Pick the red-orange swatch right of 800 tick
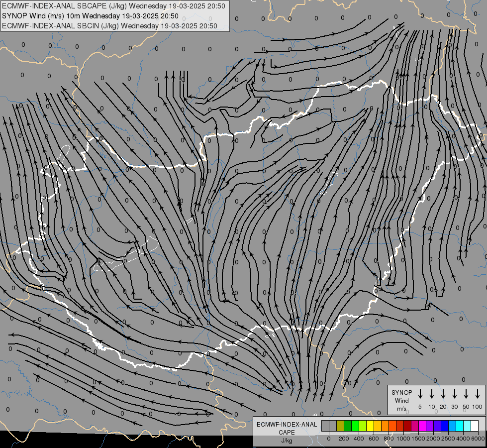 point(392,426)
